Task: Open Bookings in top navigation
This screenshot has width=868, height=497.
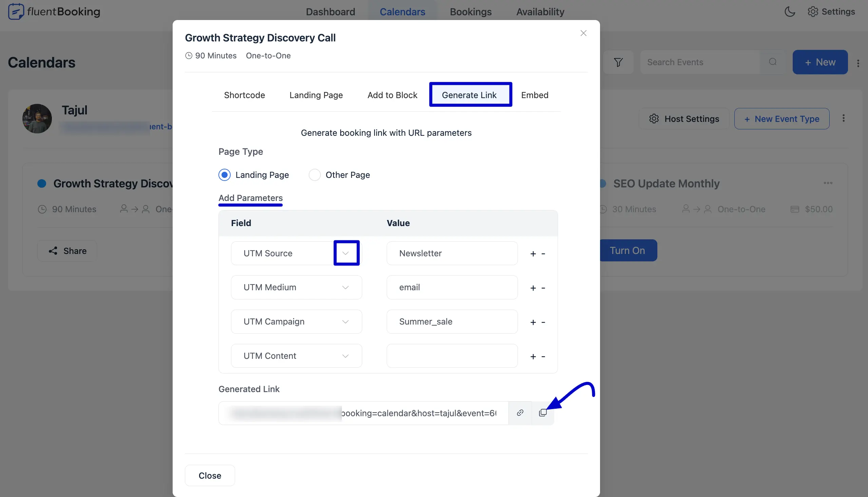Action: (x=470, y=12)
